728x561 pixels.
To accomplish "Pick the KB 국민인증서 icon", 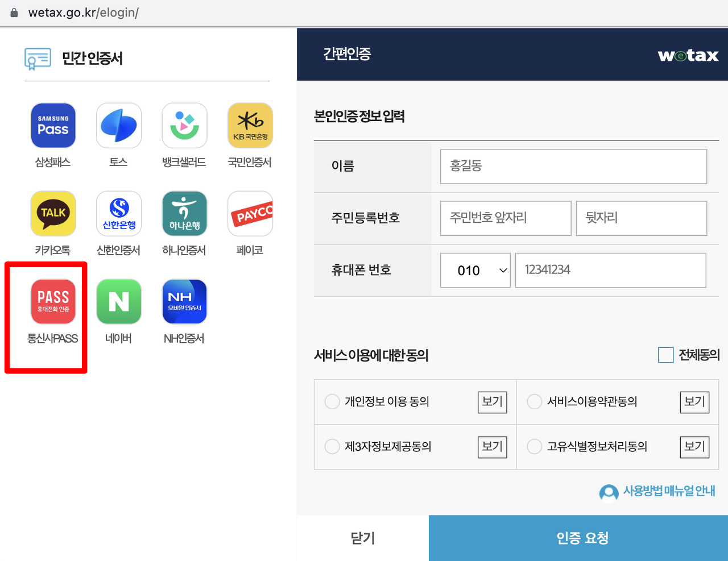I will pyautogui.click(x=250, y=126).
